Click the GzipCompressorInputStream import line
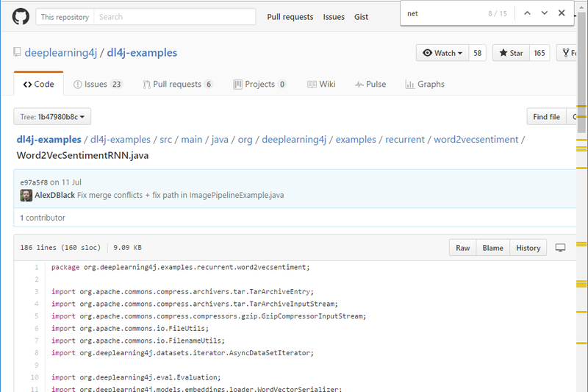 point(209,316)
